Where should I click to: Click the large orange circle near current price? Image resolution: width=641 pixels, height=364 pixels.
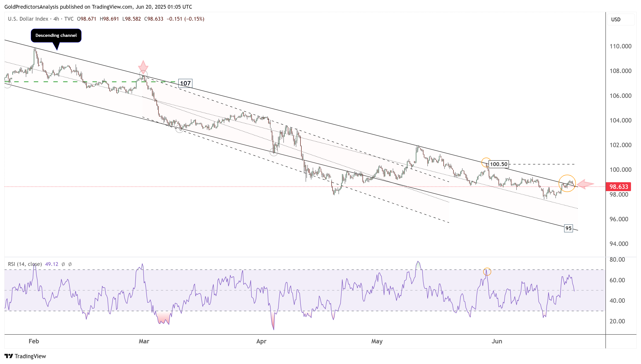[x=567, y=183]
